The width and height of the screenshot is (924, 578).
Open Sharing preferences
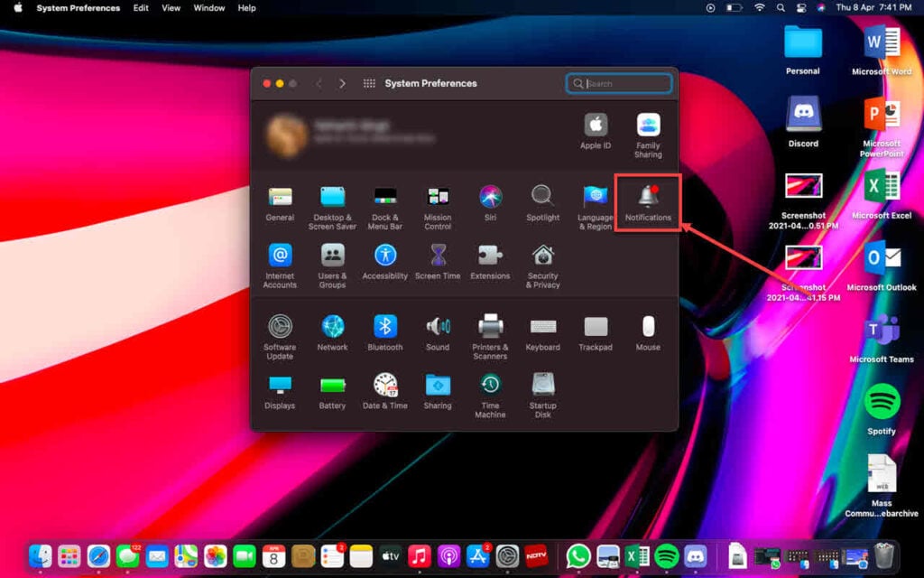pyautogui.click(x=438, y=392)
